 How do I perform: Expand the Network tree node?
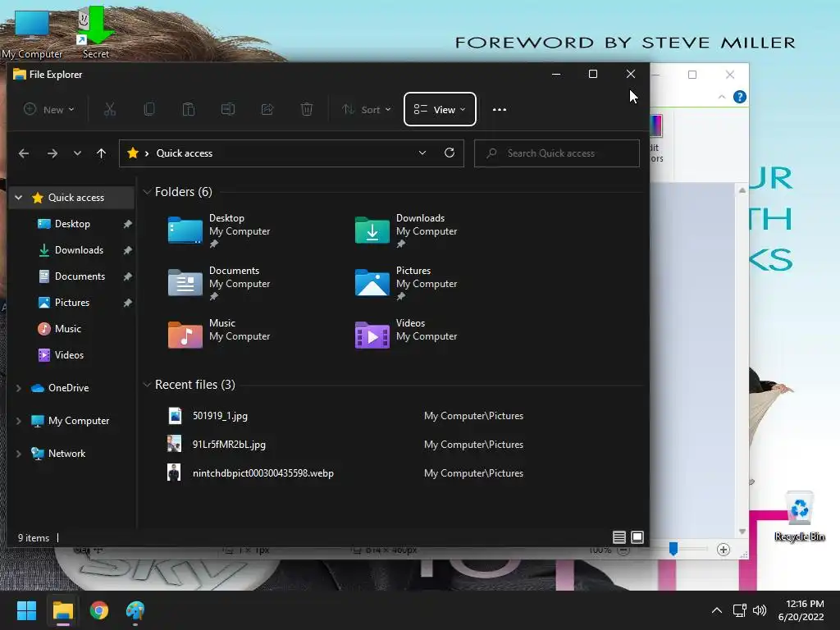coord(19,454)
